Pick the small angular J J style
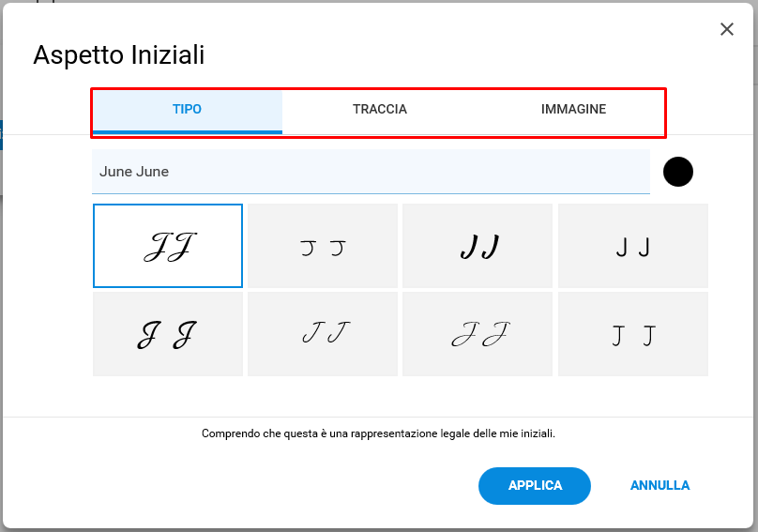The width and height of the screenshot is (758, 532). [x=323, y=246]
